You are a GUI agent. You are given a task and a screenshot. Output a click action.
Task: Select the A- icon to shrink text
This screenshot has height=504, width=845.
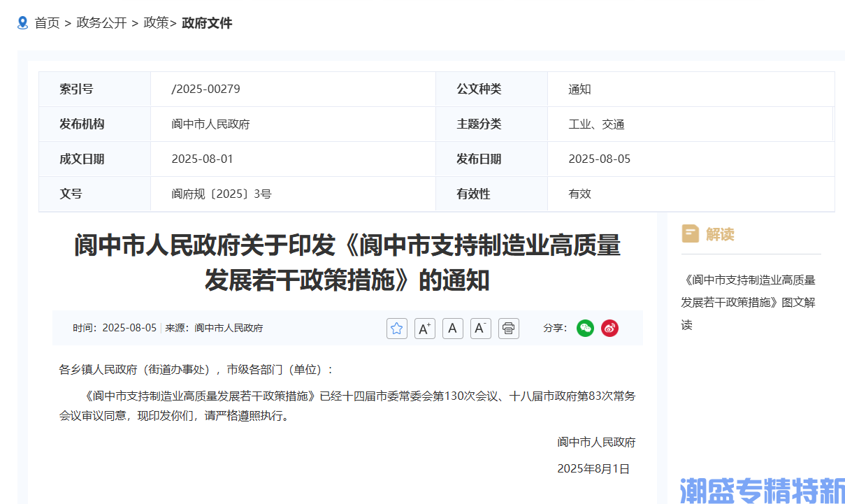(x=480, y=328)
